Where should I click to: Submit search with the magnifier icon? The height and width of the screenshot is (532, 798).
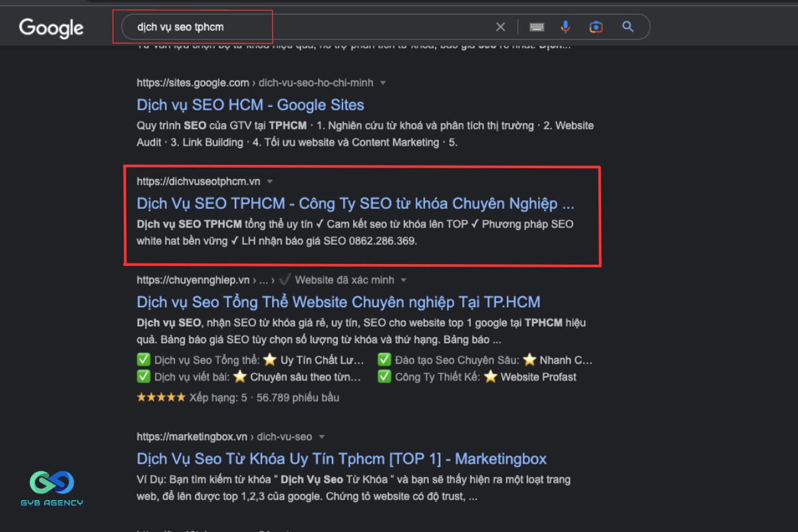click(x=628, y=27)
